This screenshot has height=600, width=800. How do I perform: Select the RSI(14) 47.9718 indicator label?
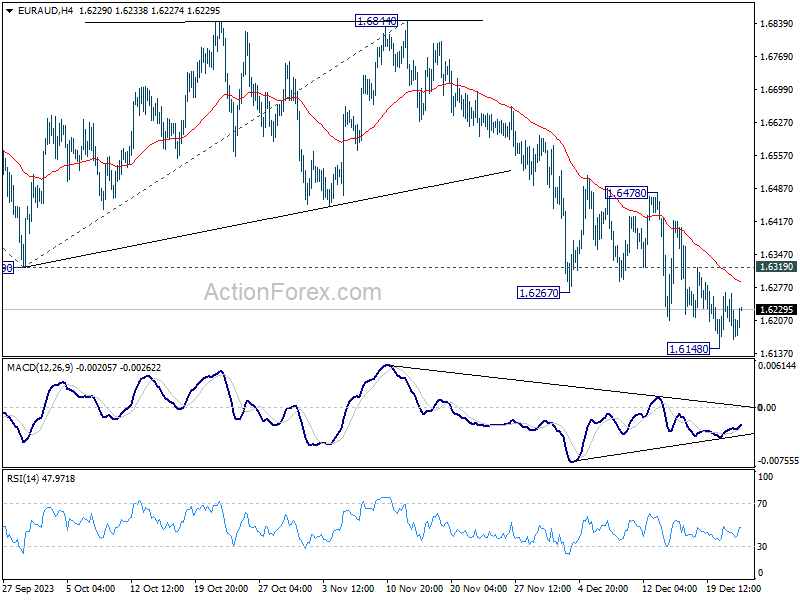[x=41, y=479]
